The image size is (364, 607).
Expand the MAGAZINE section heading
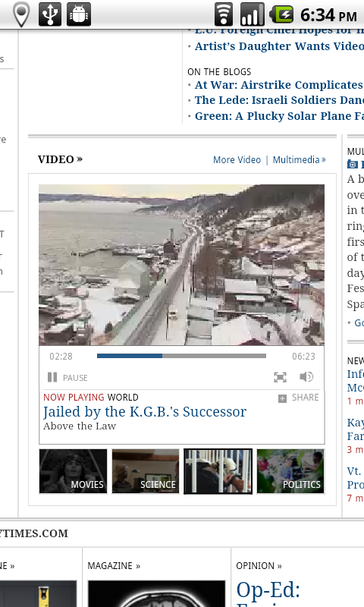click(114, 565)
